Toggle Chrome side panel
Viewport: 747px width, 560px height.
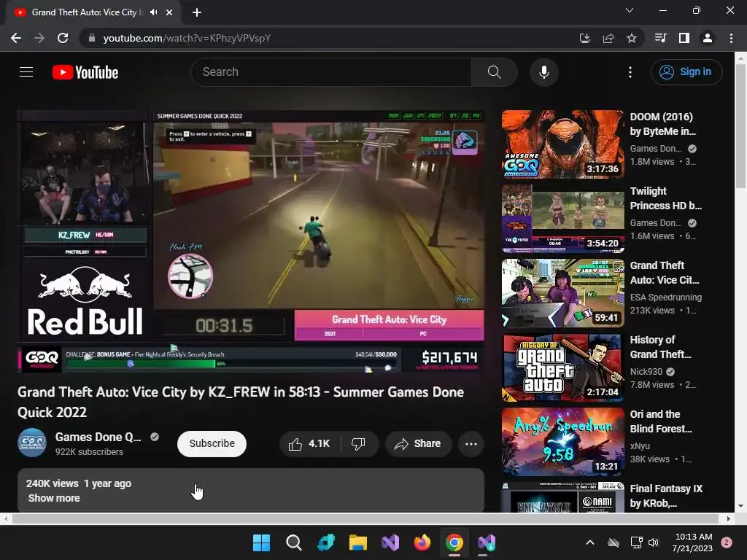pos(684,38)
